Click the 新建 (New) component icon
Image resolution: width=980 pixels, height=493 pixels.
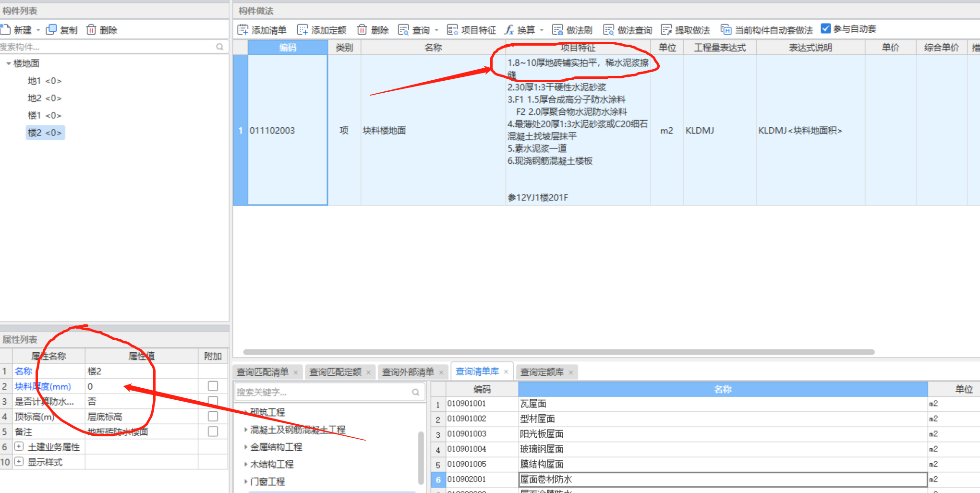(x=5, y=30)
